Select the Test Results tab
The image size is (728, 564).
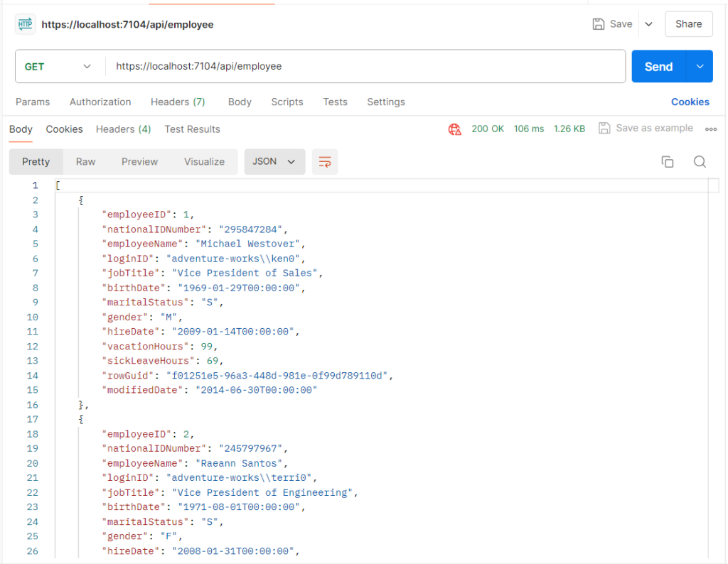click(x=192, y=129)
